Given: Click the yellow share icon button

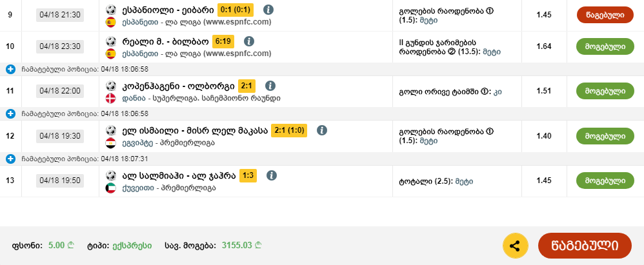Looking at the screenshot, I should click(515, 246).
